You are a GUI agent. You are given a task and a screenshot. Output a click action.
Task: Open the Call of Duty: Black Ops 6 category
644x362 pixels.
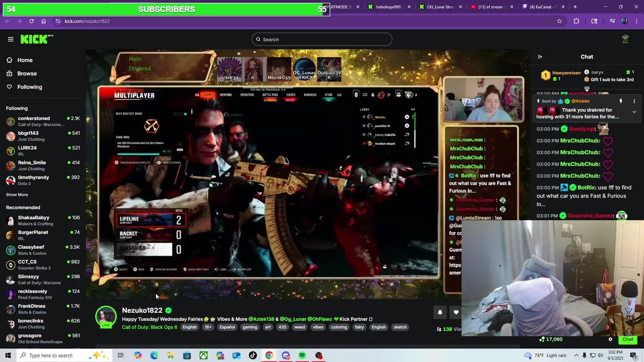(x=149, y=327)
